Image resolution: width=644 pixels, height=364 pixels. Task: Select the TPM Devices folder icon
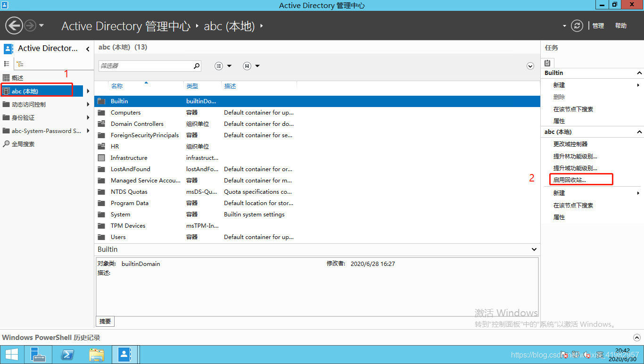(101, 225)
